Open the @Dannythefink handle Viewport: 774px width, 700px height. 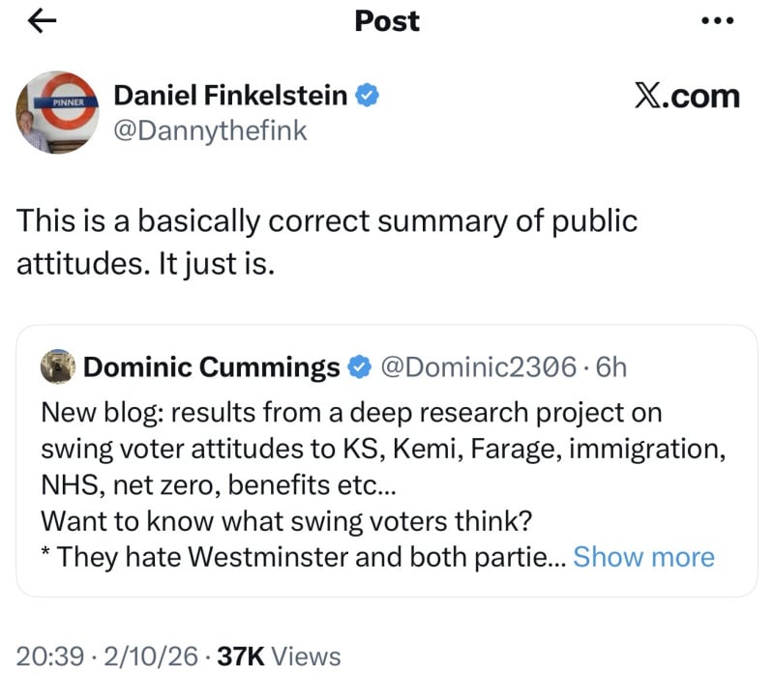[210, 131]
